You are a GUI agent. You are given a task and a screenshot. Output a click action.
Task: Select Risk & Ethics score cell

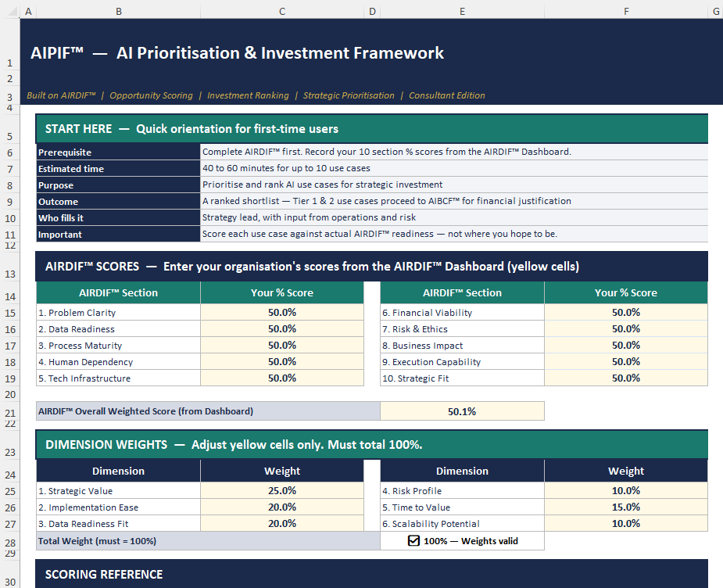[x=626, y=329]
